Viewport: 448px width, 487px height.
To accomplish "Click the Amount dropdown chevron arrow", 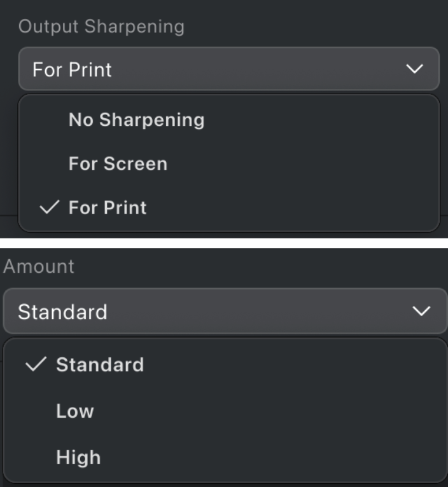I will coord(421,311).
